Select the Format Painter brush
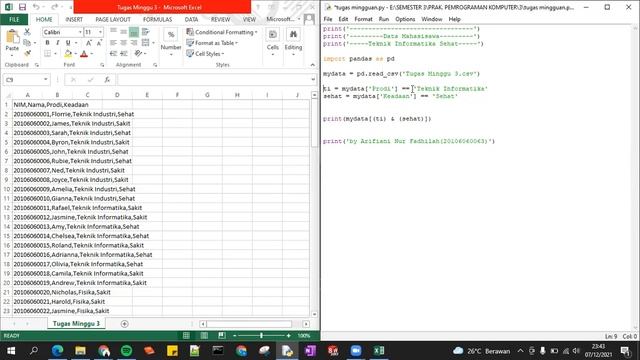 click(x=27, y=53)
